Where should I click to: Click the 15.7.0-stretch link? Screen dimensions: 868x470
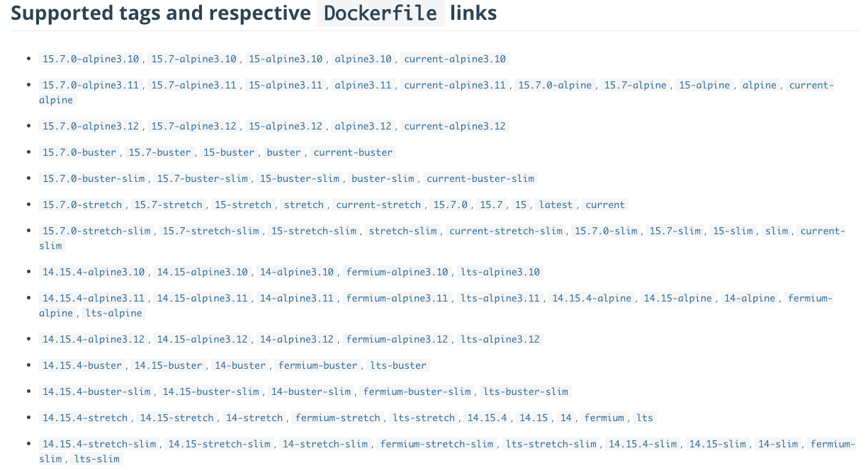tap(82, 205)
